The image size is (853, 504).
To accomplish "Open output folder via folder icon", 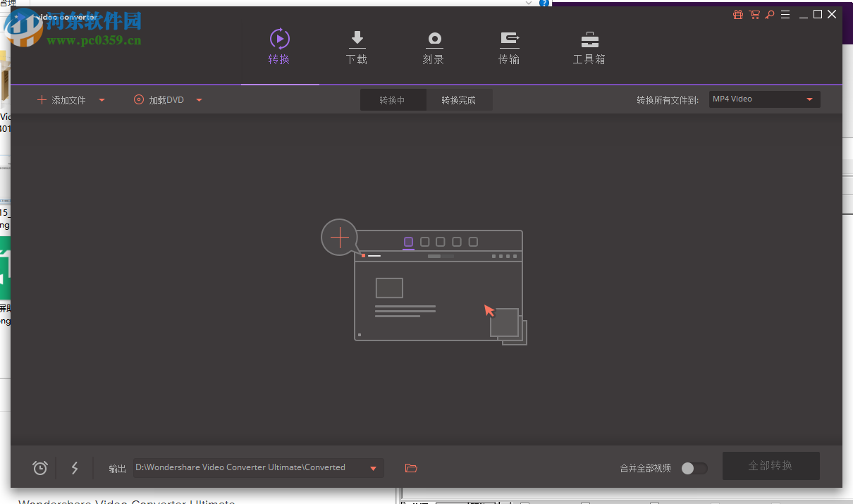I will pos(411,467).
